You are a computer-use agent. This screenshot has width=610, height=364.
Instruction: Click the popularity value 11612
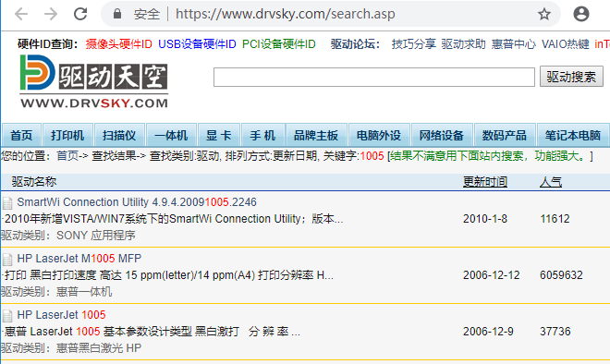555,219
